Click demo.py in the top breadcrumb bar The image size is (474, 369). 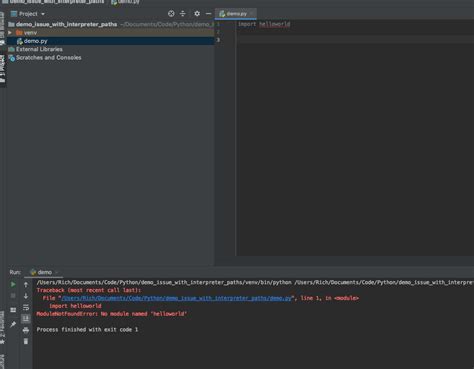(126, 2)
